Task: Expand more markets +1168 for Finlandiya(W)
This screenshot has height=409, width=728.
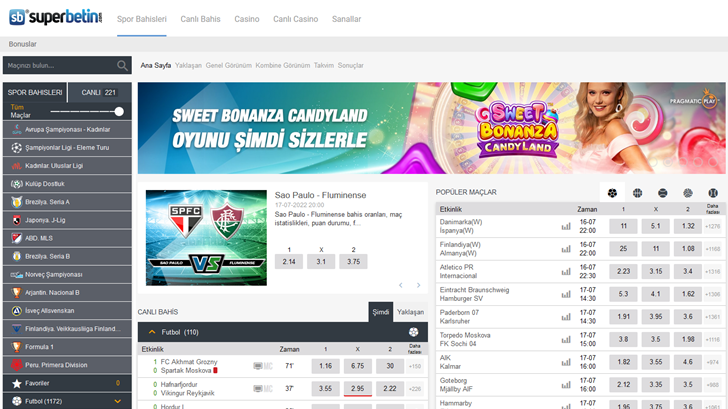Action: pos(713,249)
